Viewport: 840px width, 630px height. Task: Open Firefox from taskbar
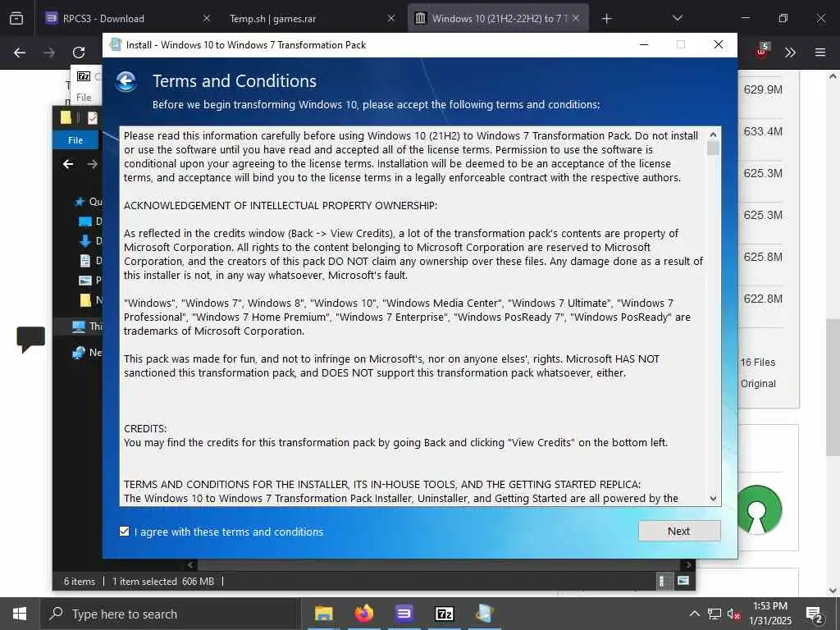pos(364,614)
